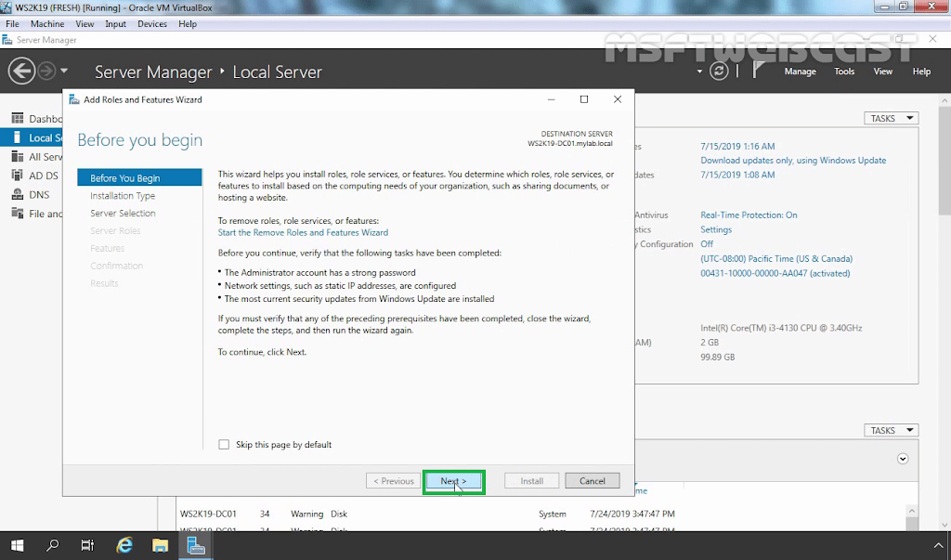The height and width of the screenshot is (560, 951).
Task: Click the Server Manager title bar icon
Action: pos(7,40)
